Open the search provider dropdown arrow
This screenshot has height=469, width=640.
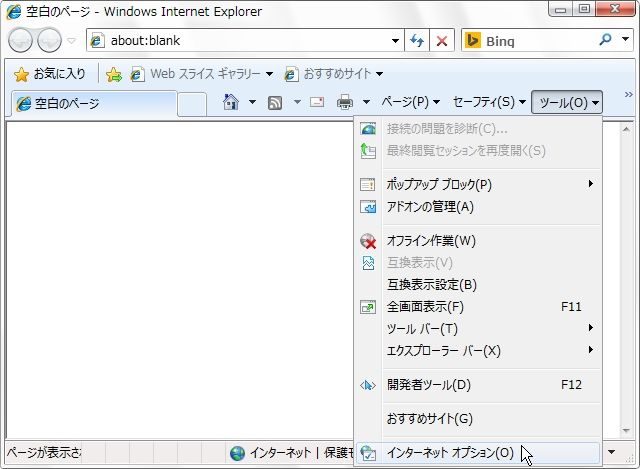625,40
